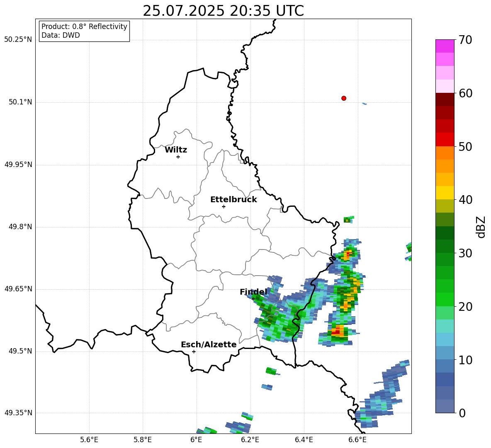Click the 49.65°N latitude label
This screenshot has width=491, height=448.
tap(18, 289)
